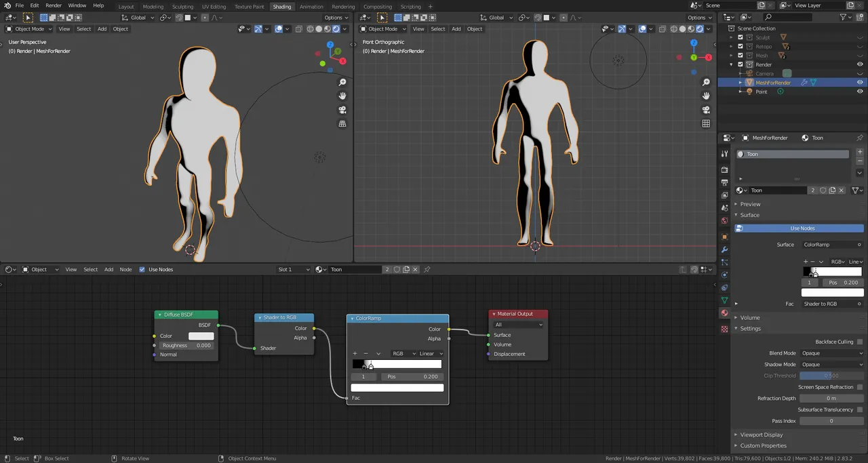This screenshot has height=463, width=868.
Task: Open Blend Mode Opaque dropdown
Action: (x=831, y=353)
